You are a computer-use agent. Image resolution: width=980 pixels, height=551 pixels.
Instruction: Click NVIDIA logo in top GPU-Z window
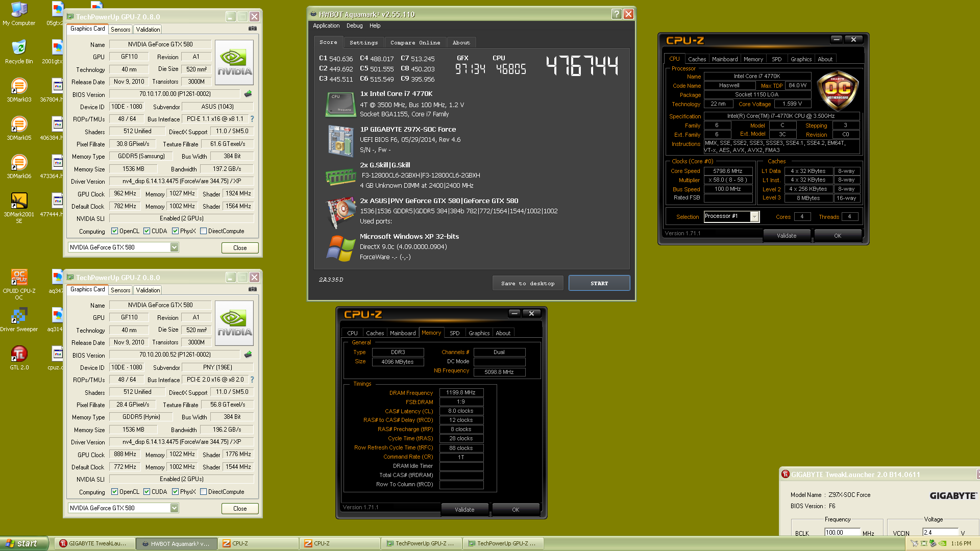click(x=234, y=63)
